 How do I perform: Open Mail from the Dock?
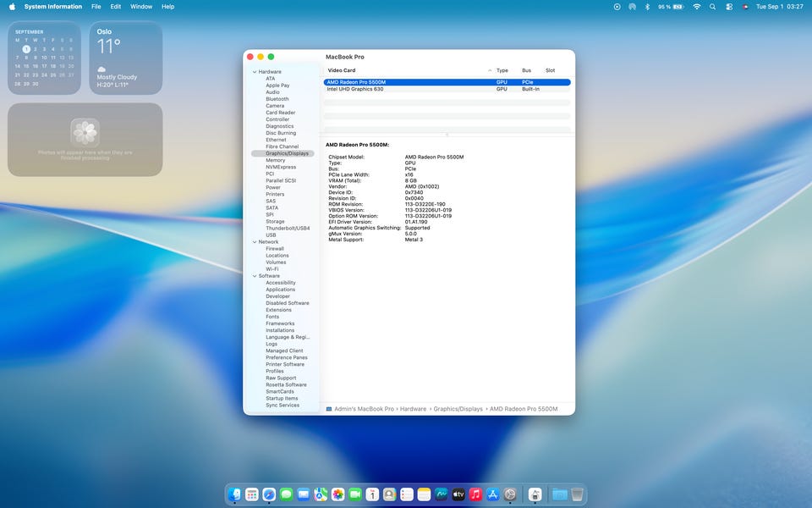pyautogui.click(x=304, y=494)
